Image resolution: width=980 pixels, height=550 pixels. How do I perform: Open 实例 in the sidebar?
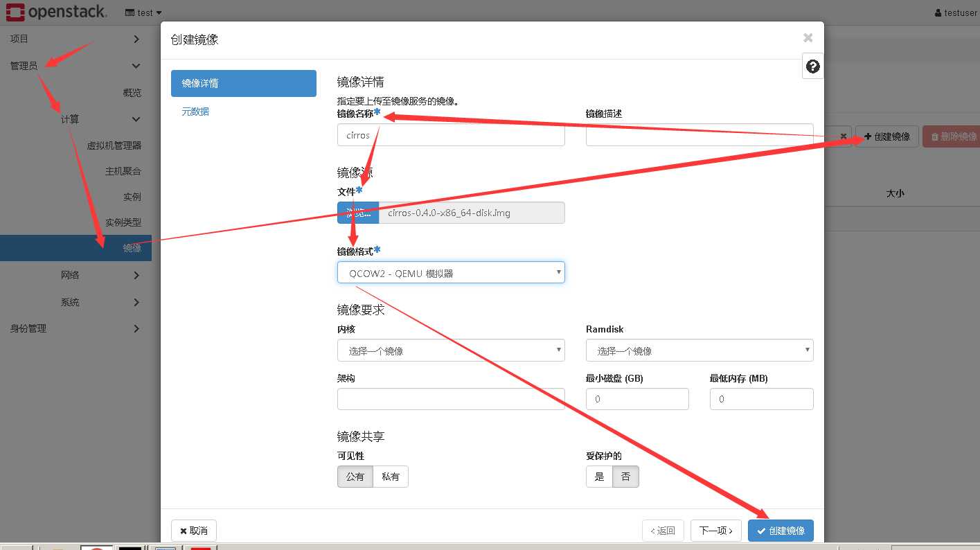click(x=132, y=197)
